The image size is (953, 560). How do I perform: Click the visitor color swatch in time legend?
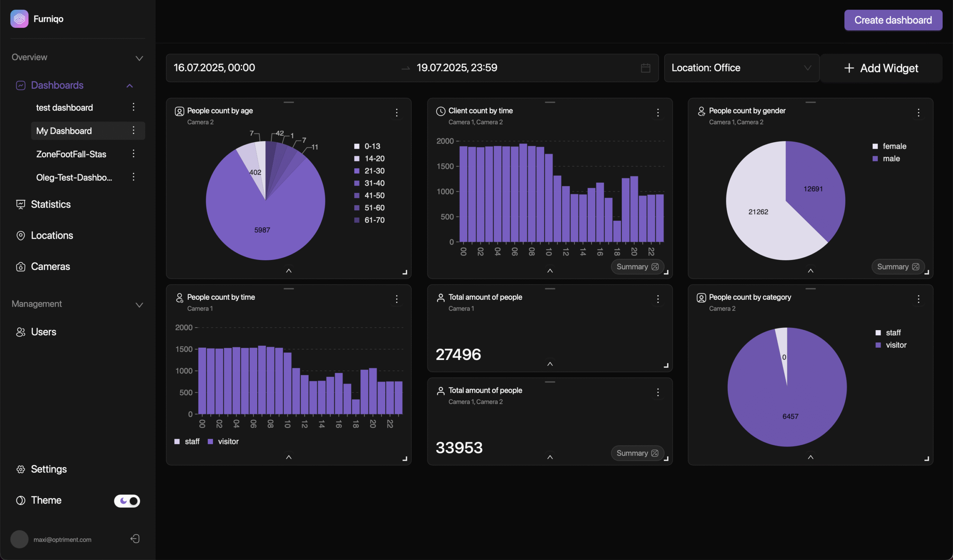point(211,442)
